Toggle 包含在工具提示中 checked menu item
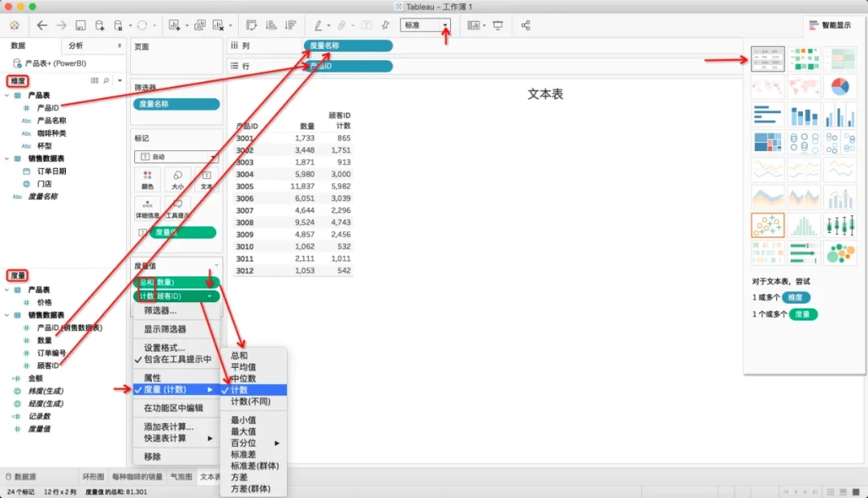The height and width of the screenshot is (498, 868). coord(177,359)
